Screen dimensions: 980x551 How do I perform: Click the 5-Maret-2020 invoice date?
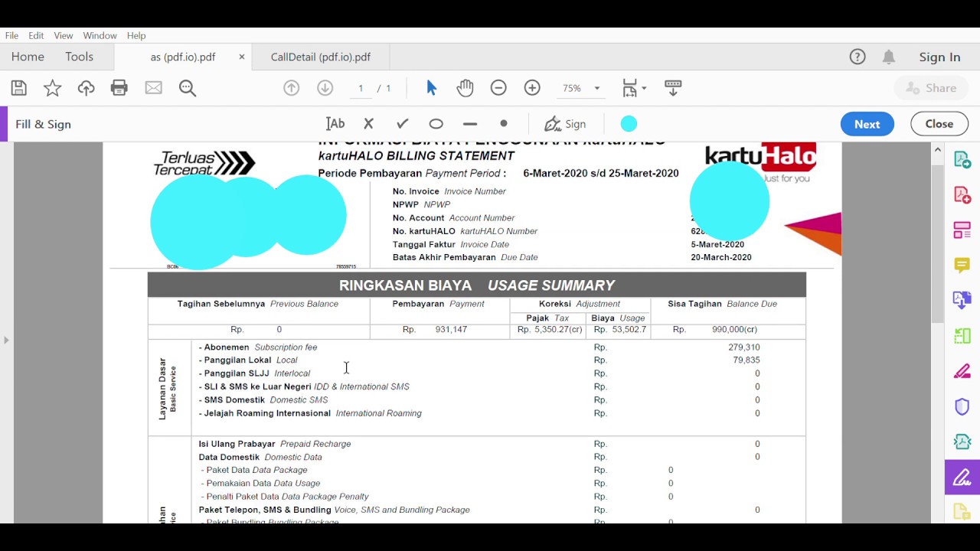coord(717,244)
